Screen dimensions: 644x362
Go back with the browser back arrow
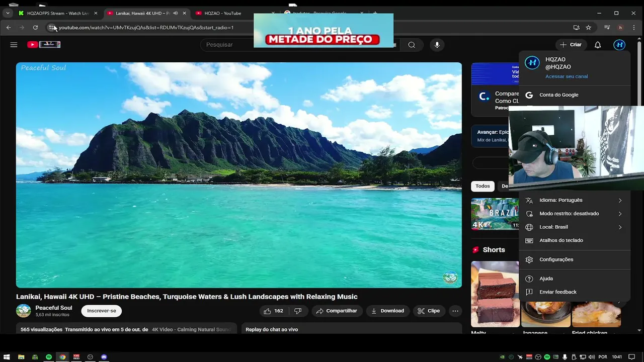[x=9, y=28]
